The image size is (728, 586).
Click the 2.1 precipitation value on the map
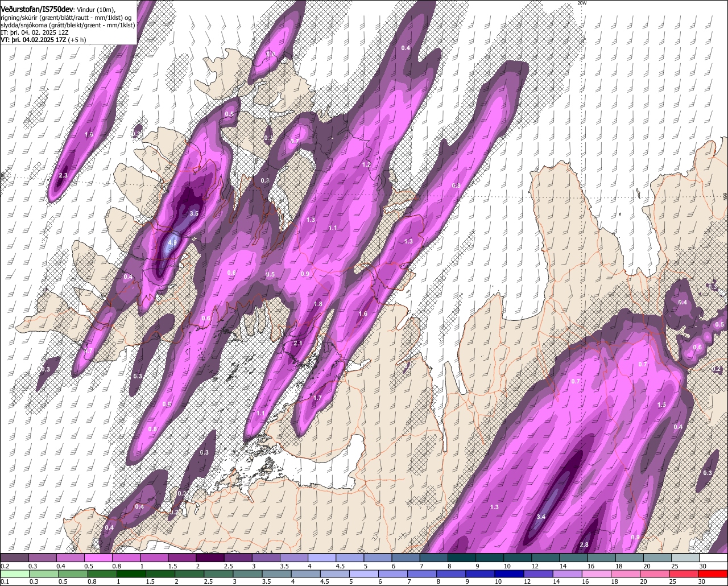pos(298,343)
